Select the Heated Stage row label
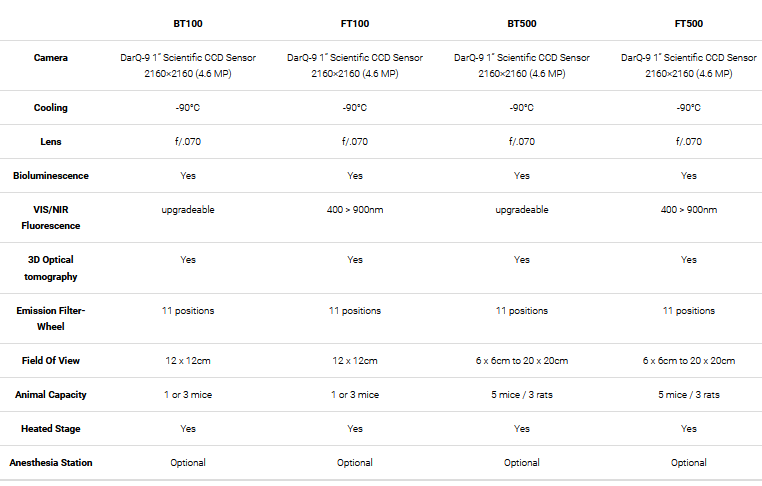Viewport: 762px width, 486px height. click(51, 429)
